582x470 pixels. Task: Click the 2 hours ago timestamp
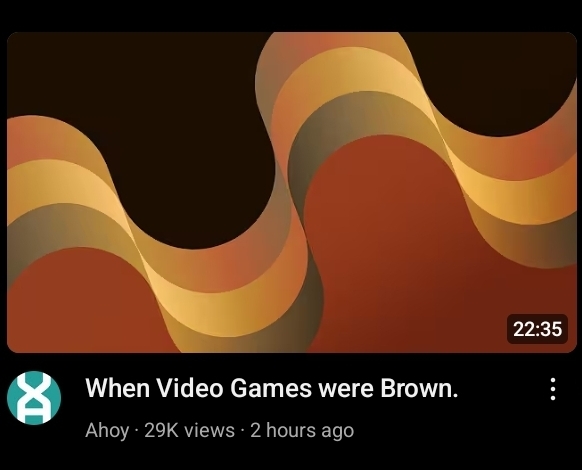pyautogui.click(x=302, y=431)
